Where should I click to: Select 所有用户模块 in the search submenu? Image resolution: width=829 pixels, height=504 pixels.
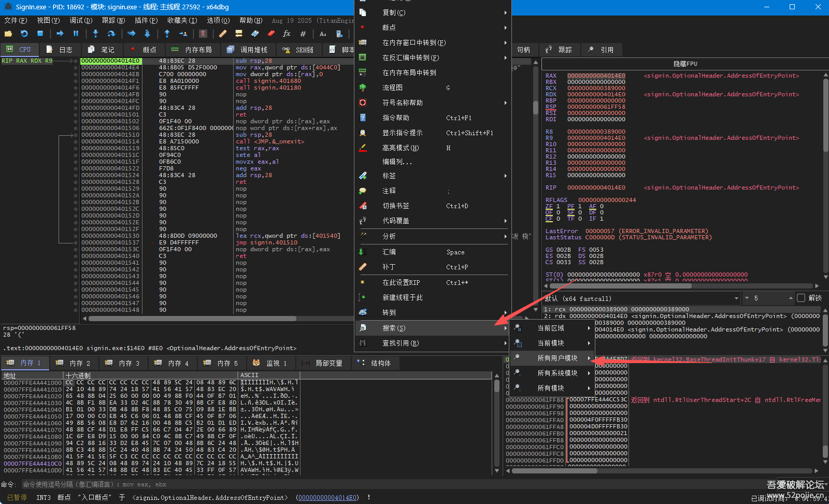[557, 358]
